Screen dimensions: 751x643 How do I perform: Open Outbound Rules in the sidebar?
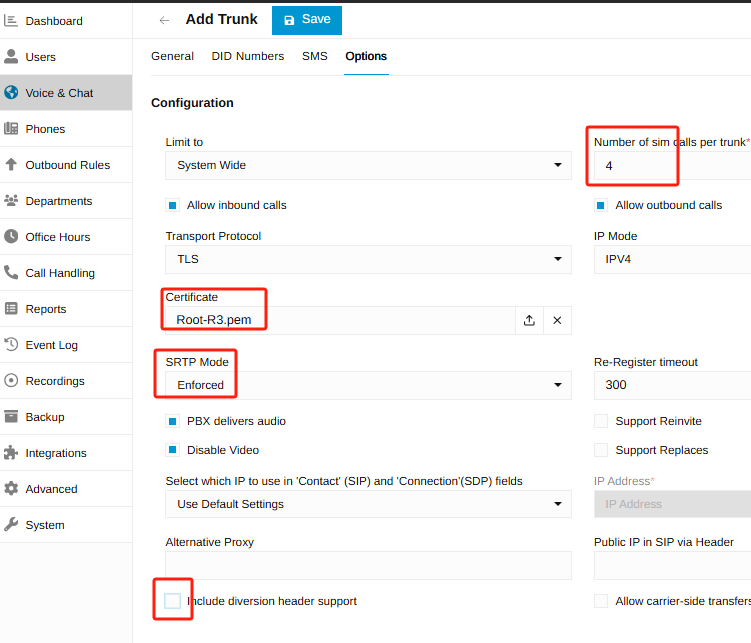pos(66,165)
